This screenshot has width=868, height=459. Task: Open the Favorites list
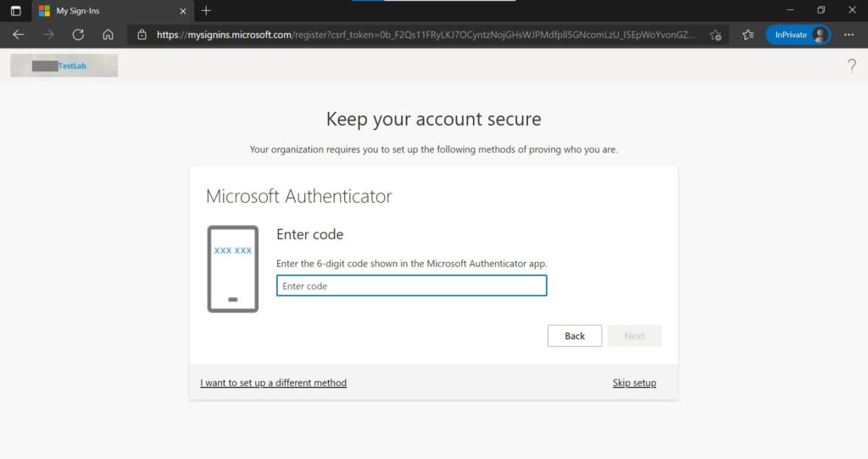[x=748, y=35]
